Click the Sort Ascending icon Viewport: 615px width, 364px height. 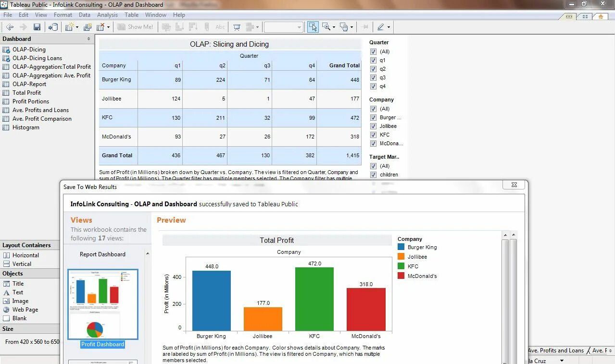point(180,27)
